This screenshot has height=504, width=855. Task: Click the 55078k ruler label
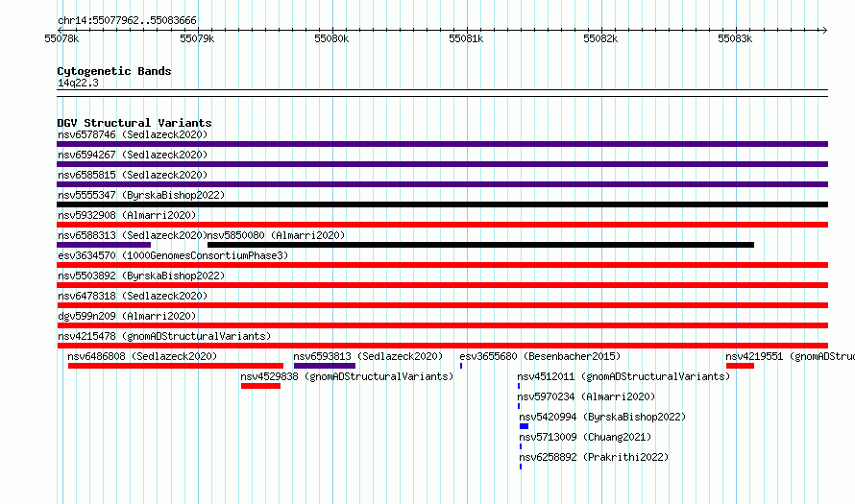61,38
